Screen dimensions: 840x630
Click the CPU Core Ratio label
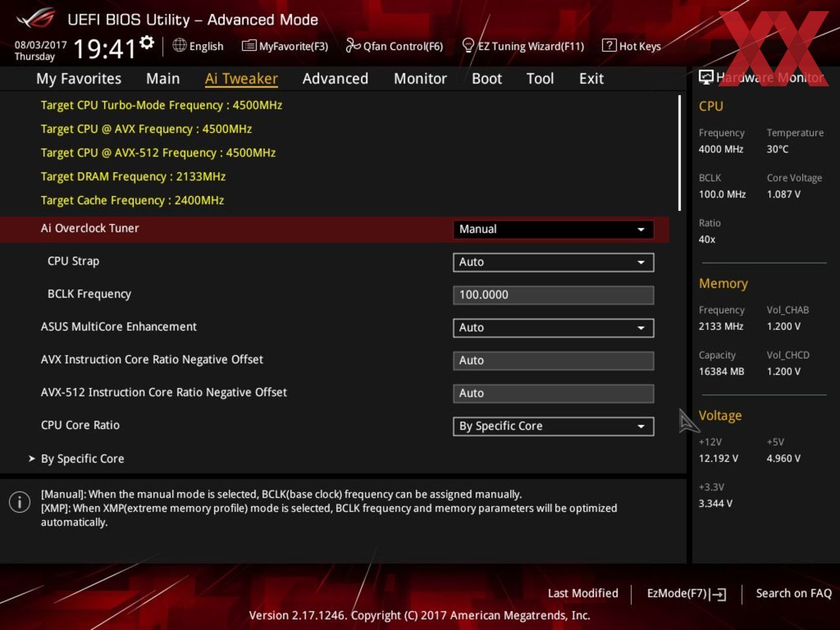click(x=80, y=425)
